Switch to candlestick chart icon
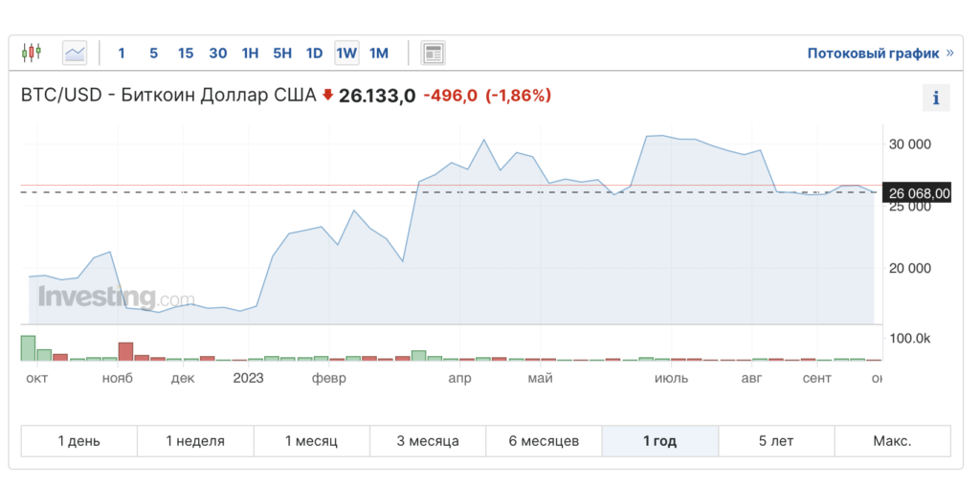This screenshot has height=487, width=980. point(32,53)
